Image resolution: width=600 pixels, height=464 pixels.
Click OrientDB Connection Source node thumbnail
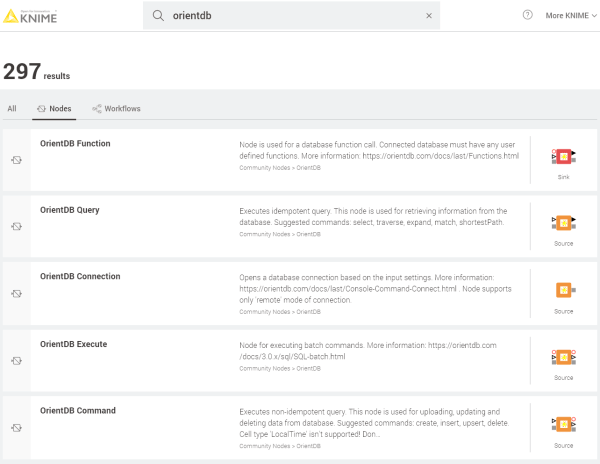tap(566, 290)
